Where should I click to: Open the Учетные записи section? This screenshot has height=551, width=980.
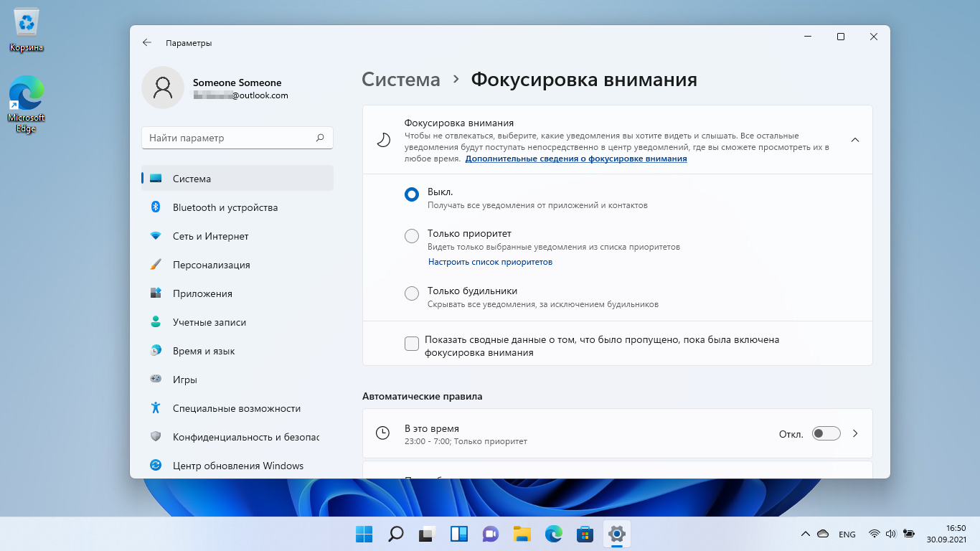[x=237, y=322]
